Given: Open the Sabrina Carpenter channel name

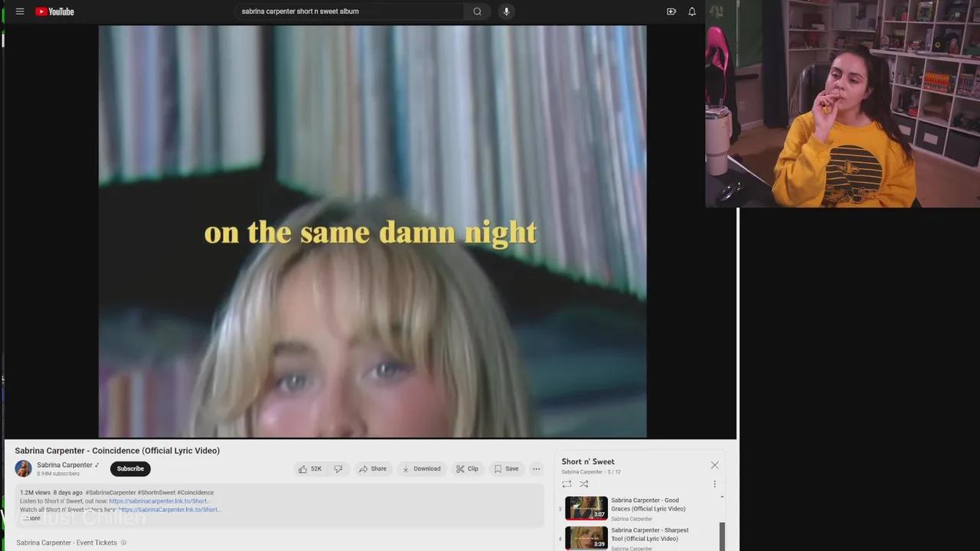Looking at the screenshot, I should 64,465.
